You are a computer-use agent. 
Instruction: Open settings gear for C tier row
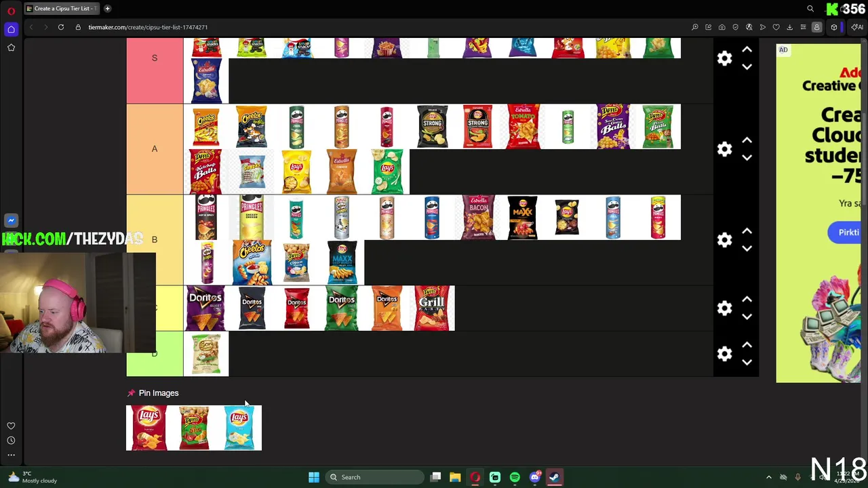pyautogui.click(x=724, y=308)
